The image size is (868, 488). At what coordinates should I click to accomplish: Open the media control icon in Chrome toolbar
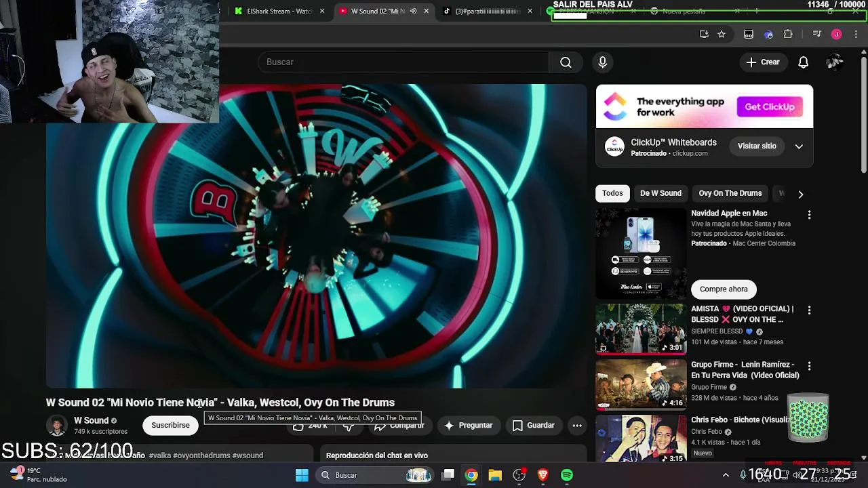[x=816, y=35]
